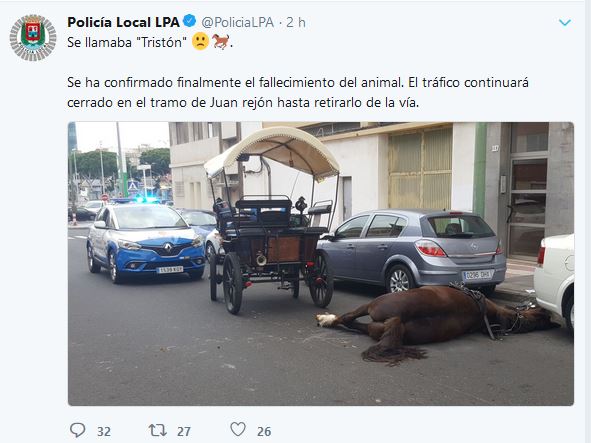This screenshot has width=591, height=443.
Task: Click the horse emoji in the tweet
Action: [x=220, y=41]
